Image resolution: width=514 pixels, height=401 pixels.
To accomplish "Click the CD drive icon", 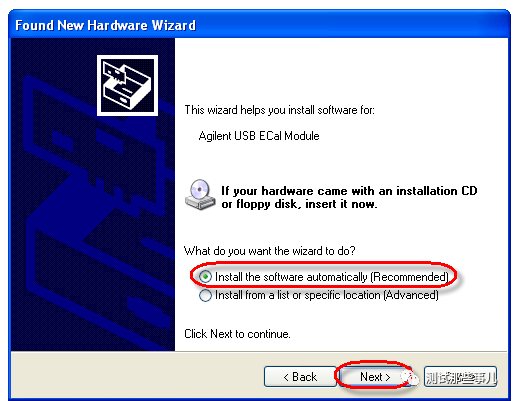I will point(200,195).
